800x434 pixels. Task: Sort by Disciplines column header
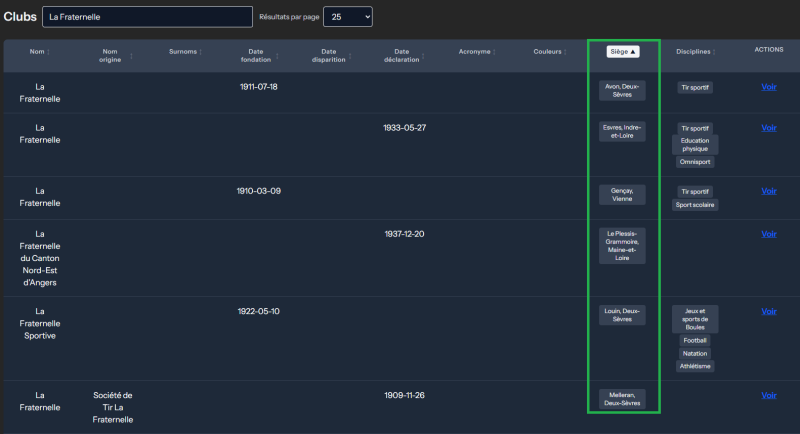click(696, 52)
